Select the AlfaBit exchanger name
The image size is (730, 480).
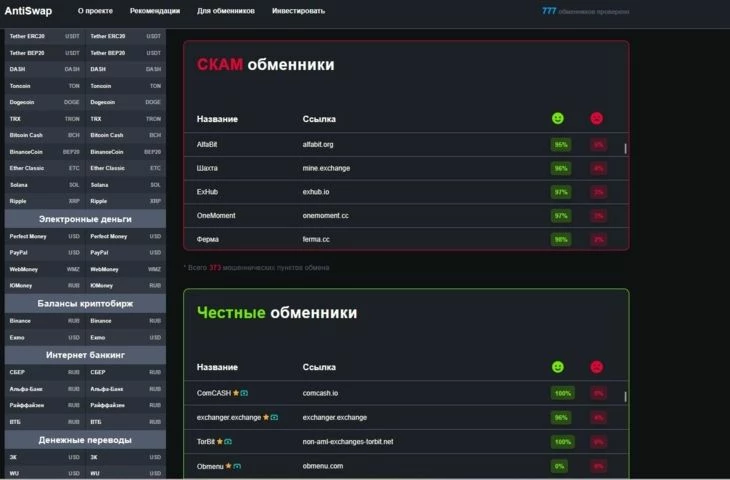click(x=207, y=144)
